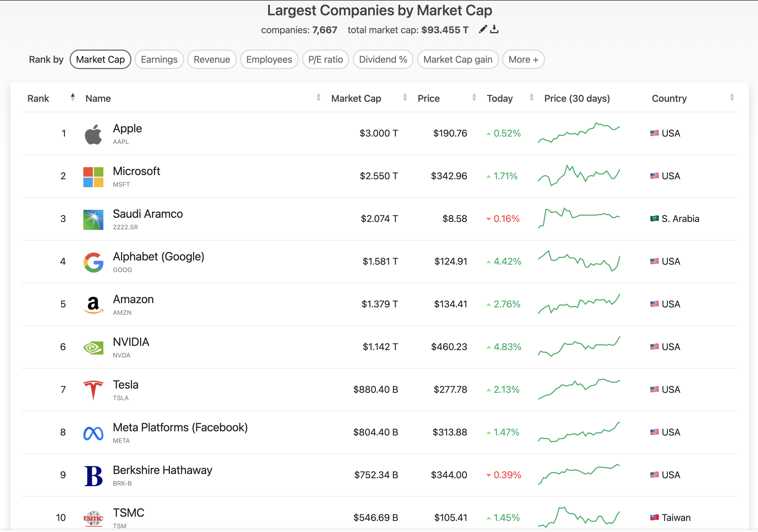Screen dimensions: 758x532
Task: Sort by Country column arrows
Action: (732, 97)
